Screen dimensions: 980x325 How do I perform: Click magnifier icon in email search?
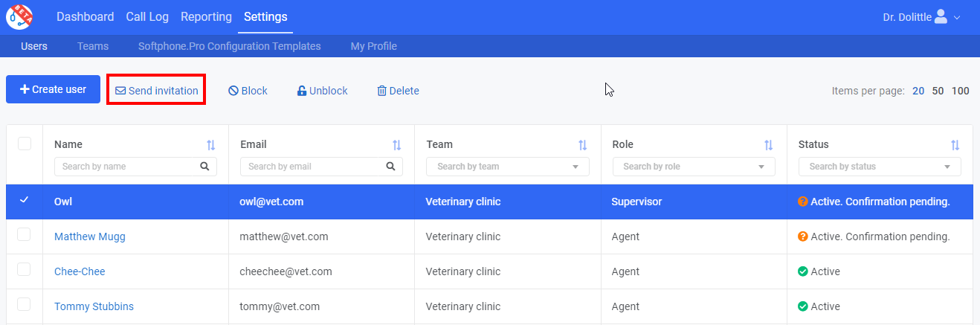[x=390, y=167]
